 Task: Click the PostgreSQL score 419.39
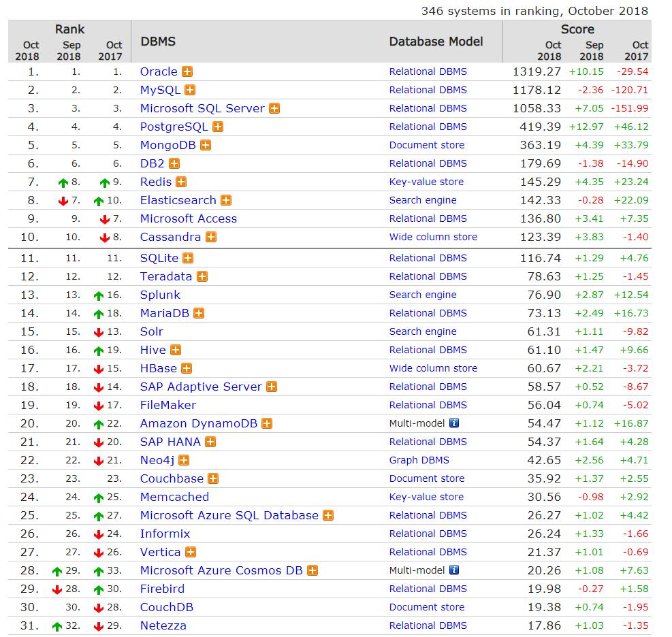540,127
